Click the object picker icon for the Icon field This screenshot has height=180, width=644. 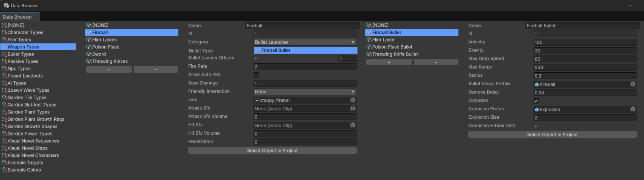pos(353,100)
